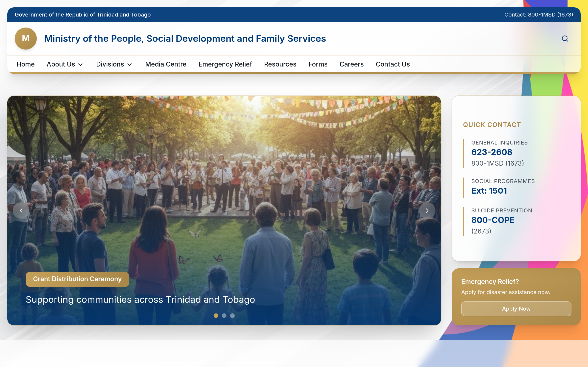The width and height of the screenshot is (588, 367).
Task: Advance to the next carousel slide
Action: 427,210
